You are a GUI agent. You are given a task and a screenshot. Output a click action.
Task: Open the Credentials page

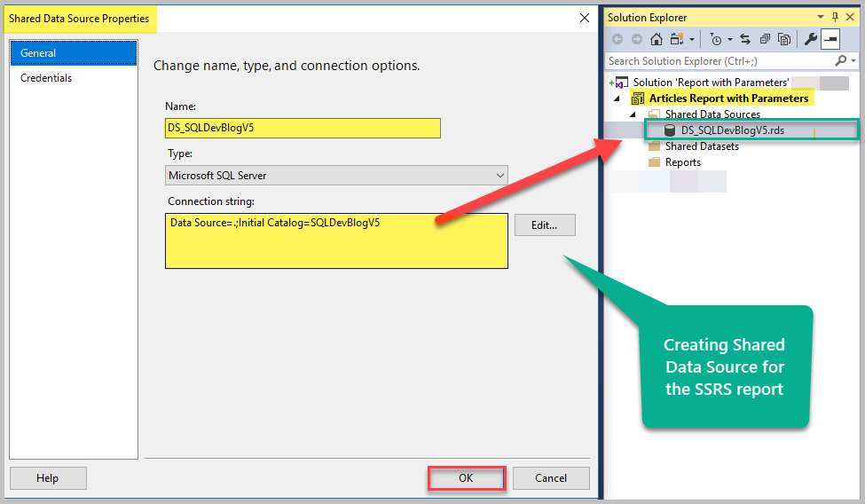(x=46, y=78)
